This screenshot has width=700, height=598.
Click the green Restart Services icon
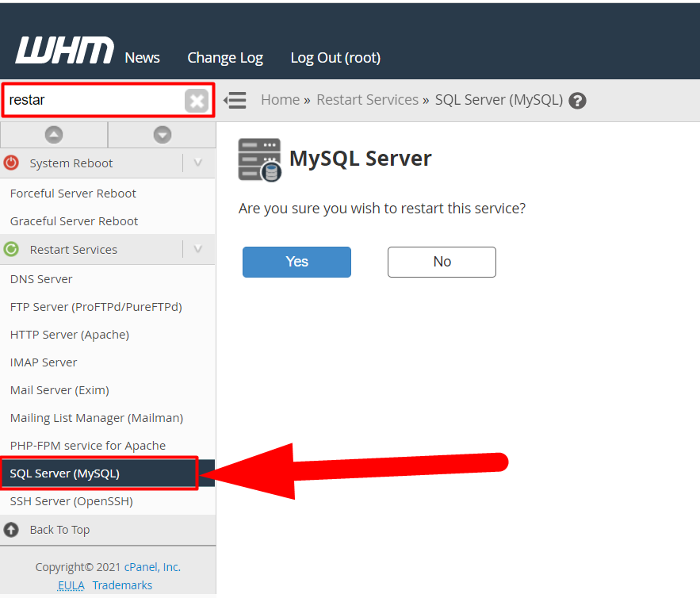pos(12,249)
